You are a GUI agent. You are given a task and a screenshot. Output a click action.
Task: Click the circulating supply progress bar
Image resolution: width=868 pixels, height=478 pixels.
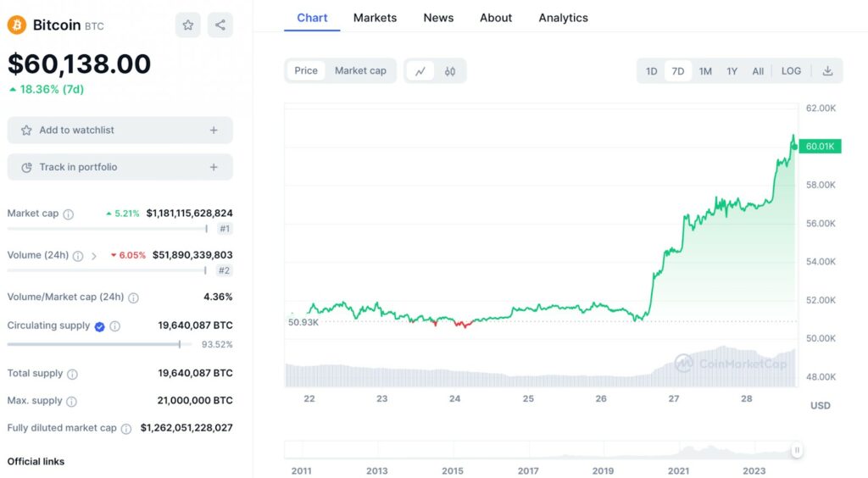[98, 344]
